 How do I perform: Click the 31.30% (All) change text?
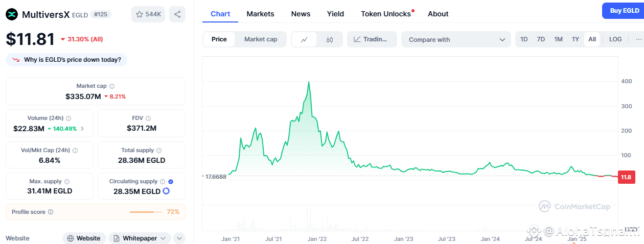click(85, 39)
